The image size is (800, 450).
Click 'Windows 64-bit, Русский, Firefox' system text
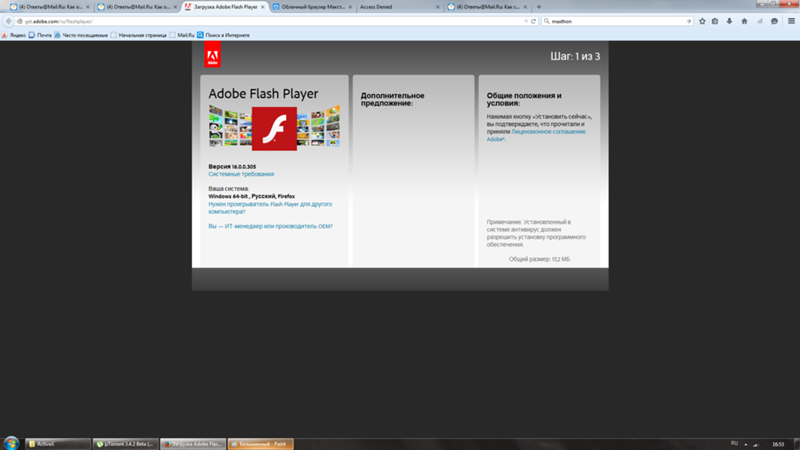252,196
